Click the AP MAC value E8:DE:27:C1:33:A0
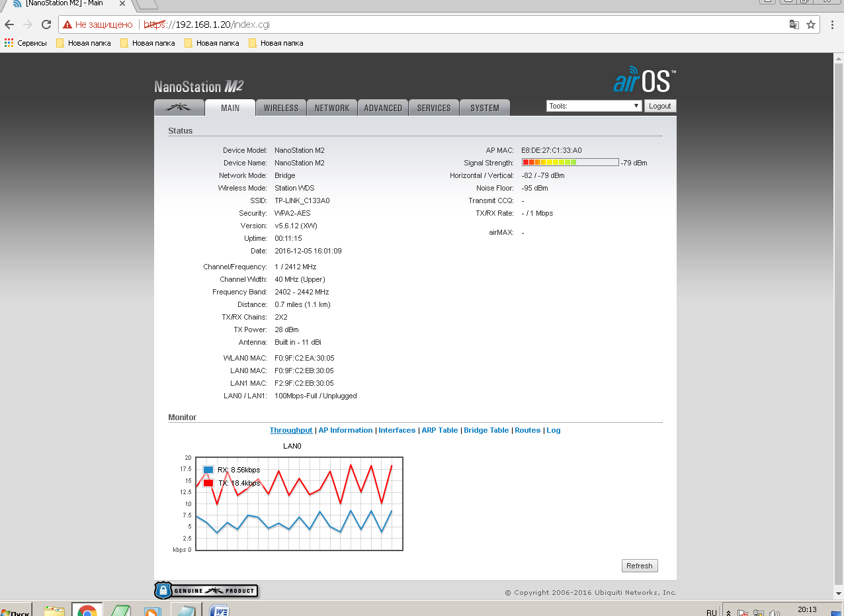The image size is (844, 616). coord(552,150)
